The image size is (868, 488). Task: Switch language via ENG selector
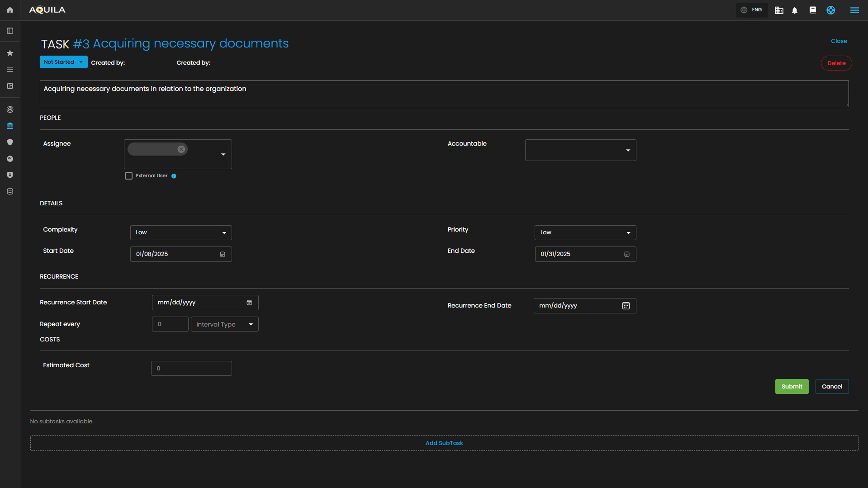[752, 10]
